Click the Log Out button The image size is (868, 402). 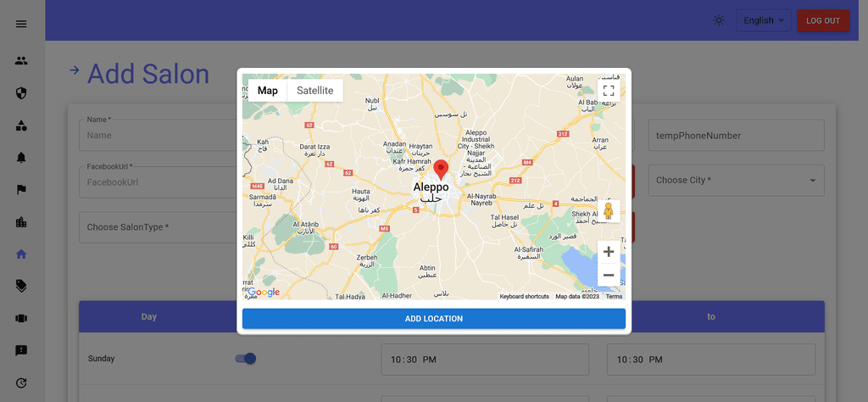point(823,20)
